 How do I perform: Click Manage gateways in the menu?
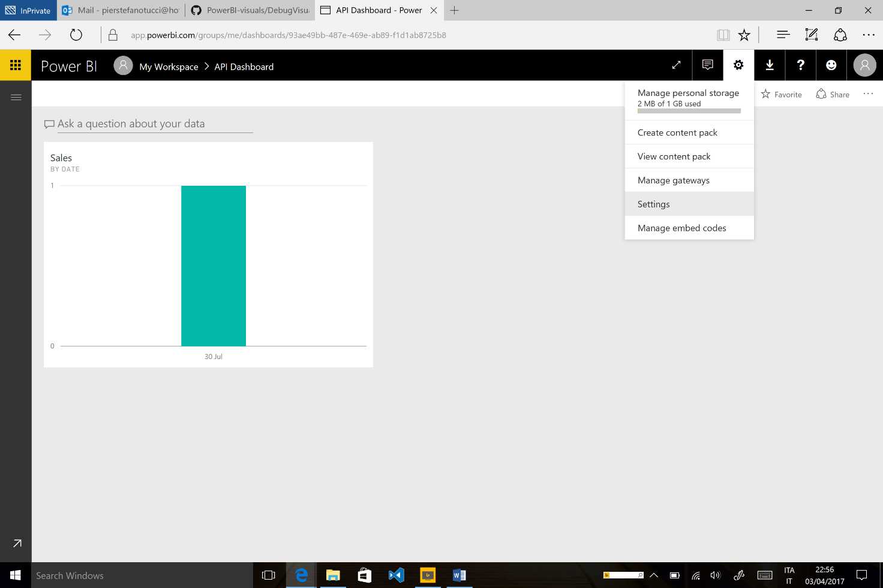673,180
